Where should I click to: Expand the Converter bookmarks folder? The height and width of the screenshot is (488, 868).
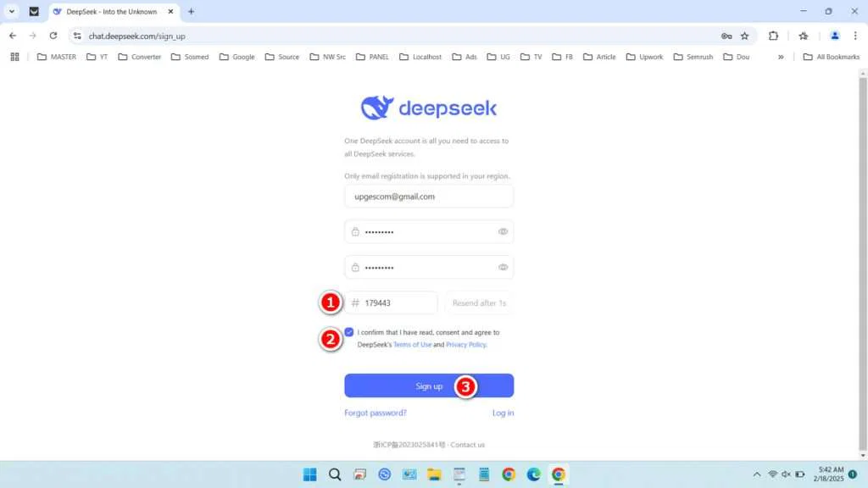pyautogui.click(x=139, y=56)
